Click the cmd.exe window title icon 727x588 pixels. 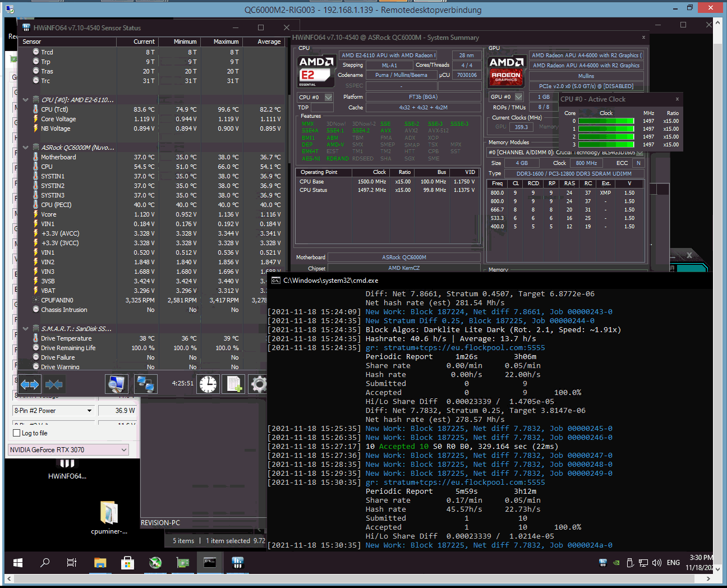[276, 281]
